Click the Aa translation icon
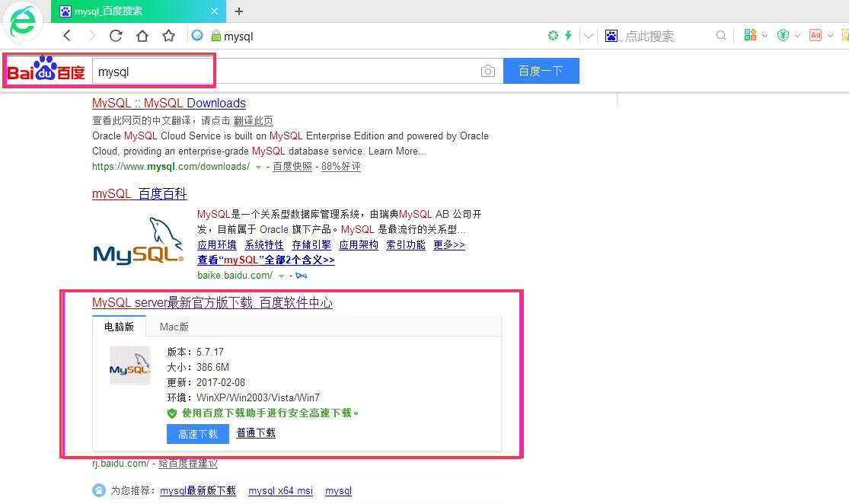This screenshot has height=504, width=849. (x=815, y=35)
